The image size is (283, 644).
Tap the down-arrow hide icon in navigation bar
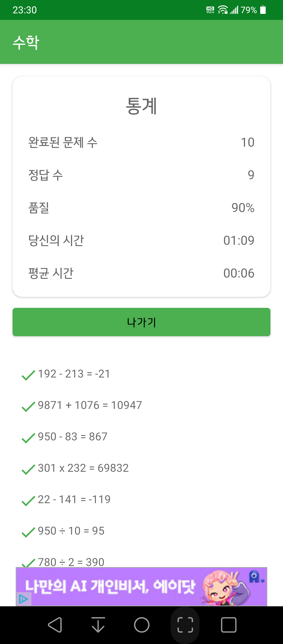(98, 625)
